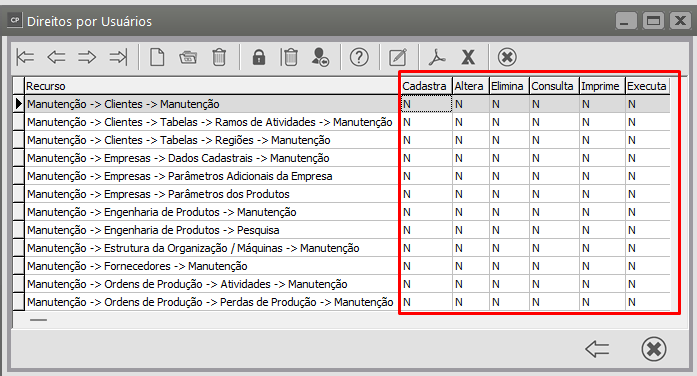Export to PDF icon

click(x=437, y=57)
